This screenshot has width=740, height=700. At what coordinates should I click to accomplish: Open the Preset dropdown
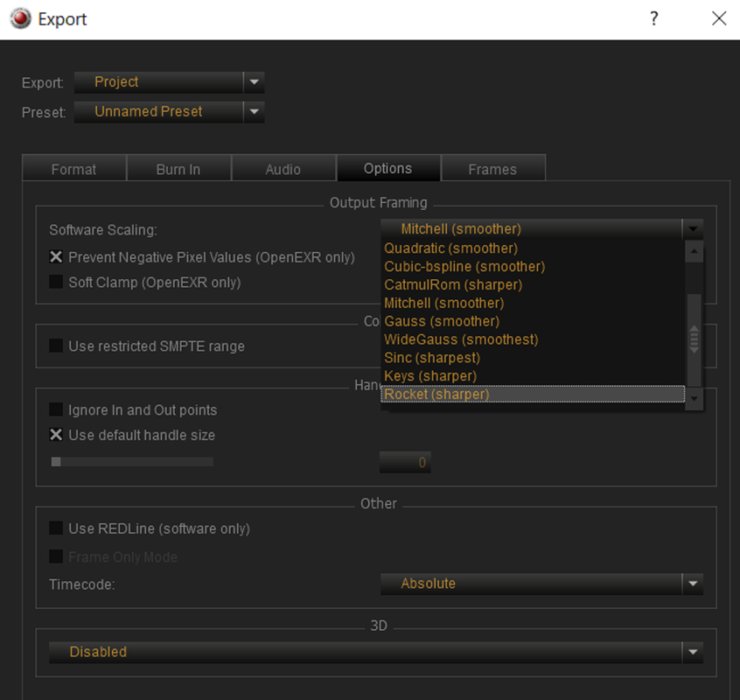pyautogui.click(x=169, y=112)
